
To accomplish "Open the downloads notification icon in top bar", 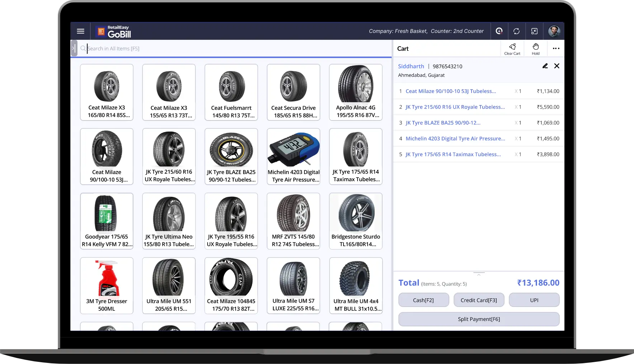I will tap(499, 31).
